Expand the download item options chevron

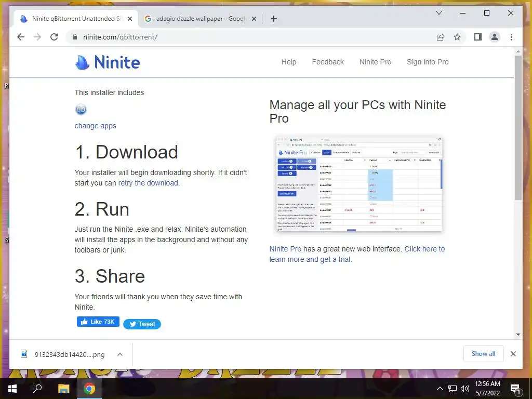(x=120, y=354)
